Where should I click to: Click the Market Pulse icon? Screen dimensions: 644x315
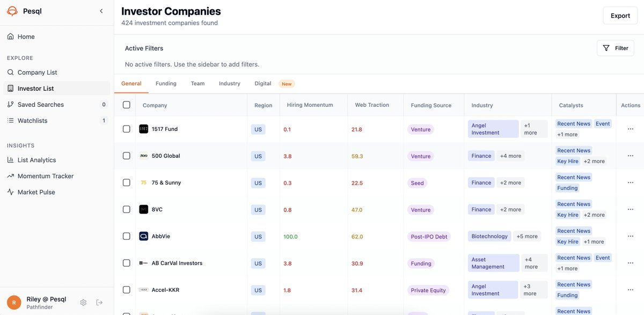tap(11, 192)
